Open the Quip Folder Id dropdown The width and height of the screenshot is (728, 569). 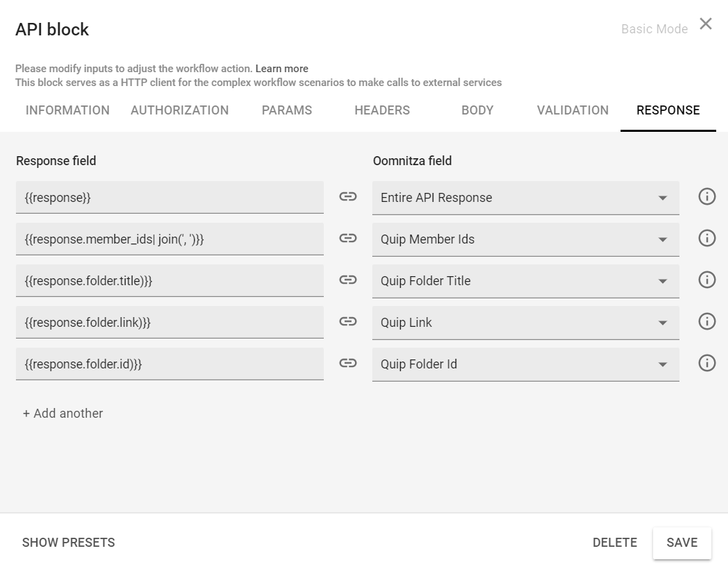[x=663, y=364]
